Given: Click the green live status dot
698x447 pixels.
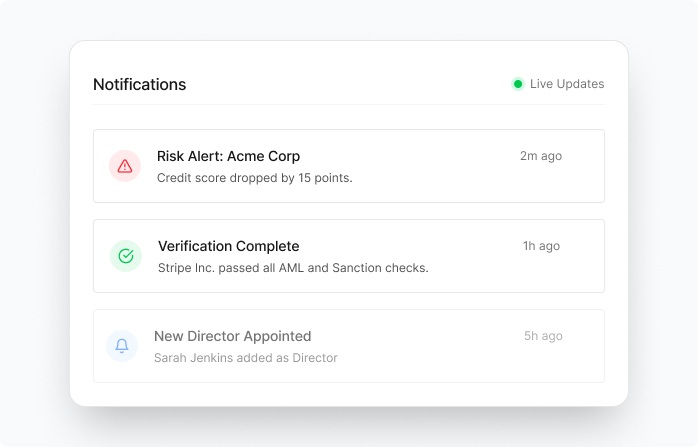Looking at the screenshot, I should coord(518,84).
